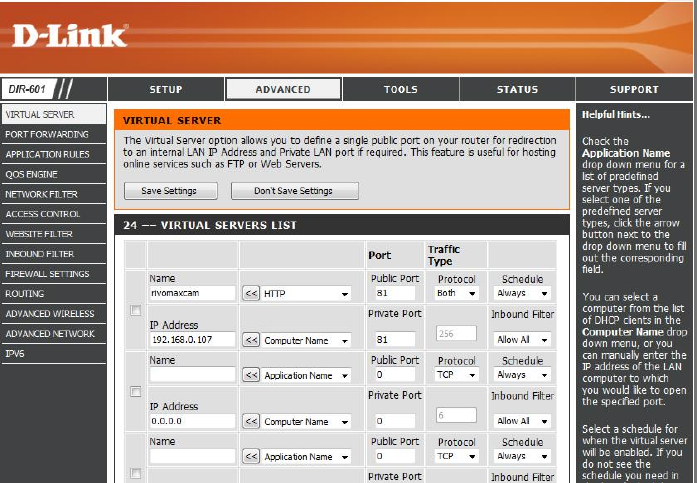Open Advanced Wireless page
The height and width of the screenshot is (483, 697).
pos(53,314)
